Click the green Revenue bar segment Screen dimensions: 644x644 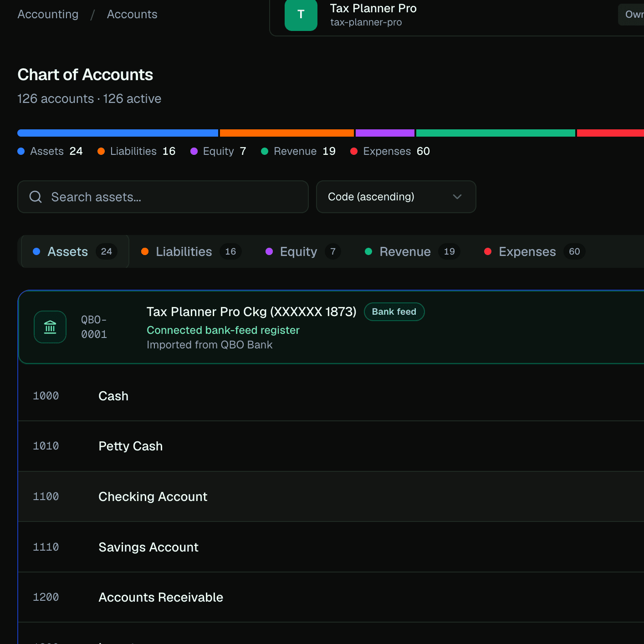[496, 133]
